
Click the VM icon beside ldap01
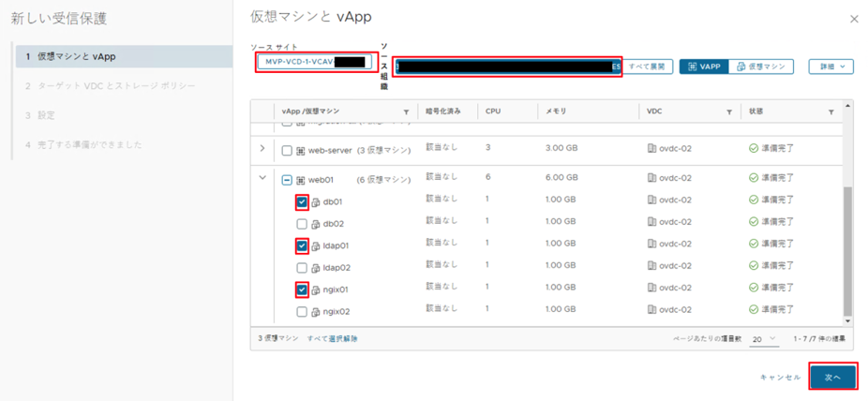pos(316,245)
